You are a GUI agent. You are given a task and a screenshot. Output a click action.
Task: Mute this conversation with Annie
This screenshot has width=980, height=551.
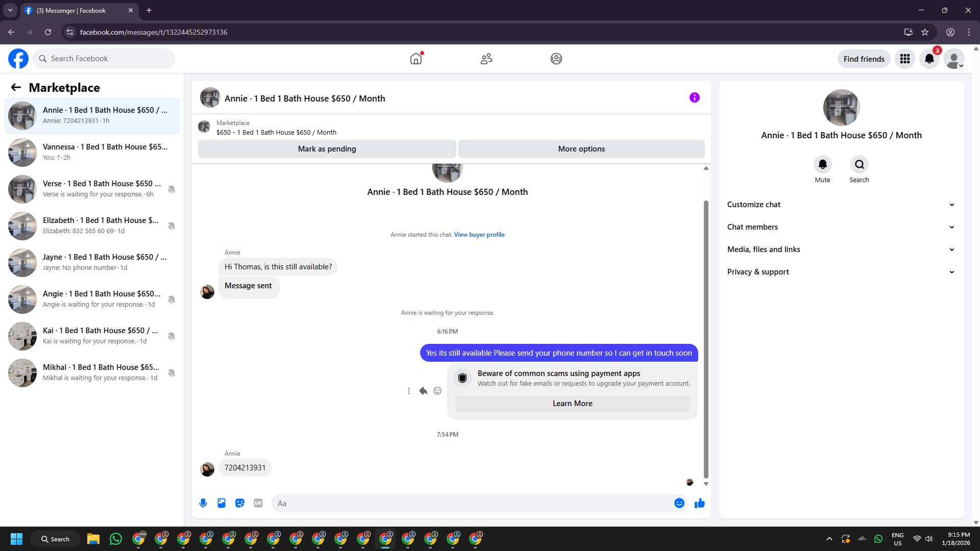(x=822, y=165)
